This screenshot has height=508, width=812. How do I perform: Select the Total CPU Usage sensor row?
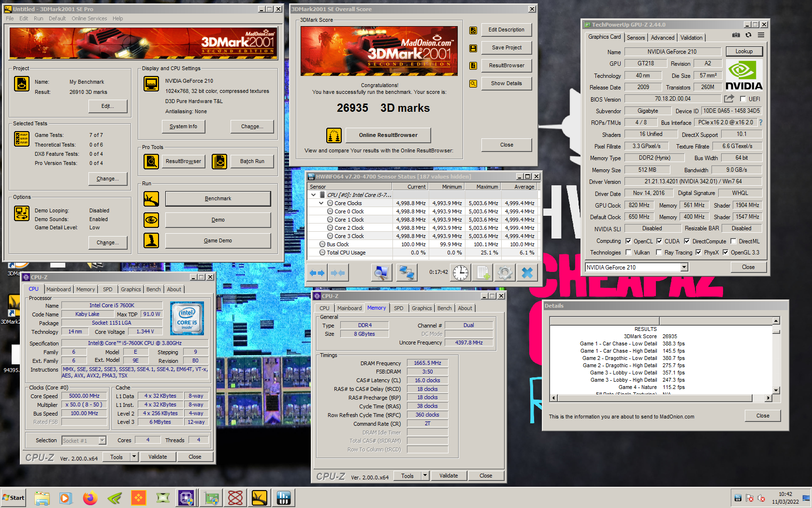[423, 253]
